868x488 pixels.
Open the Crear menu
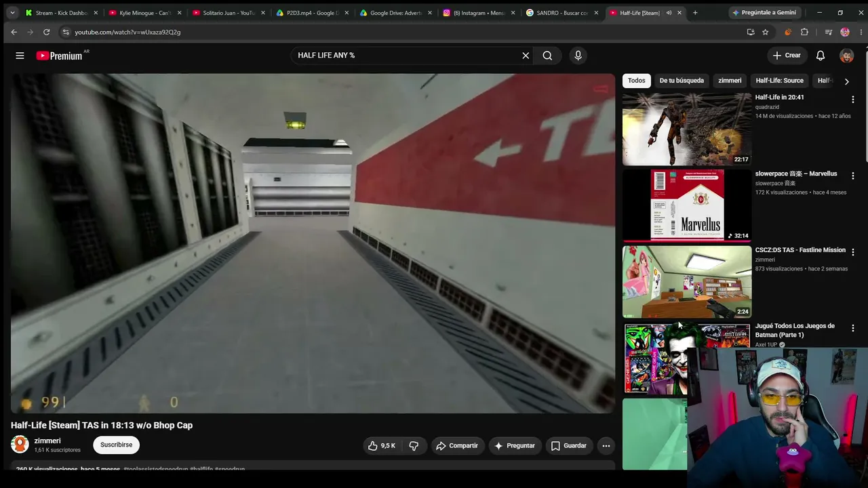(x=787, y=56)
